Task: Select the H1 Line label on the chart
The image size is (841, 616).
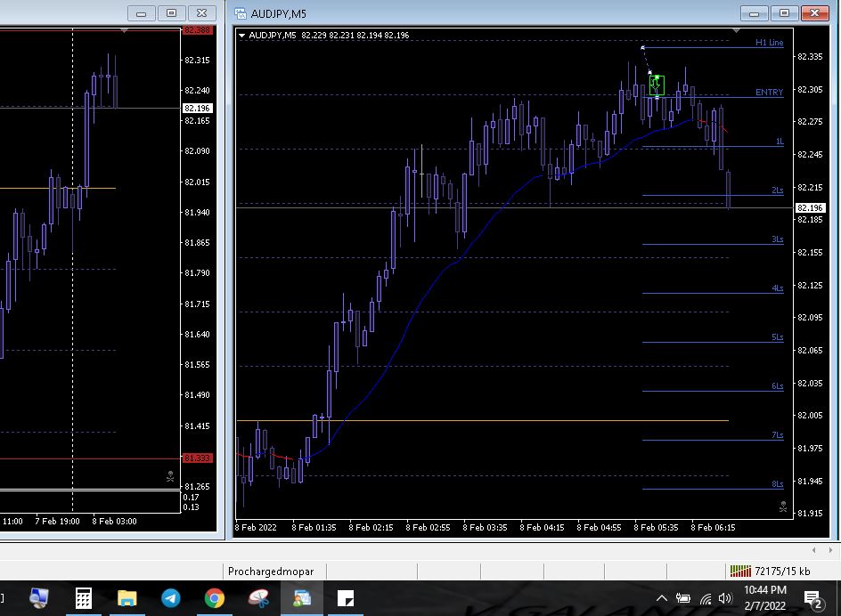Action: click(x=769, y=43)
